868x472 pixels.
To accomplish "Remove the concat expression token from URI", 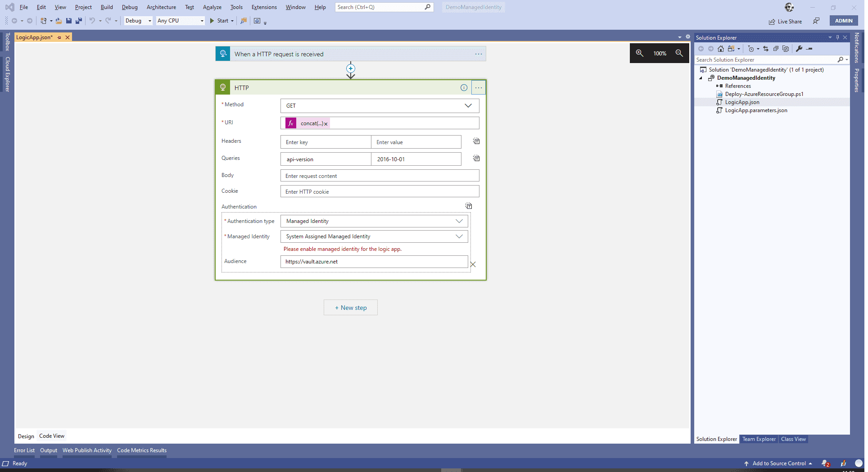I will pos(325,124).
